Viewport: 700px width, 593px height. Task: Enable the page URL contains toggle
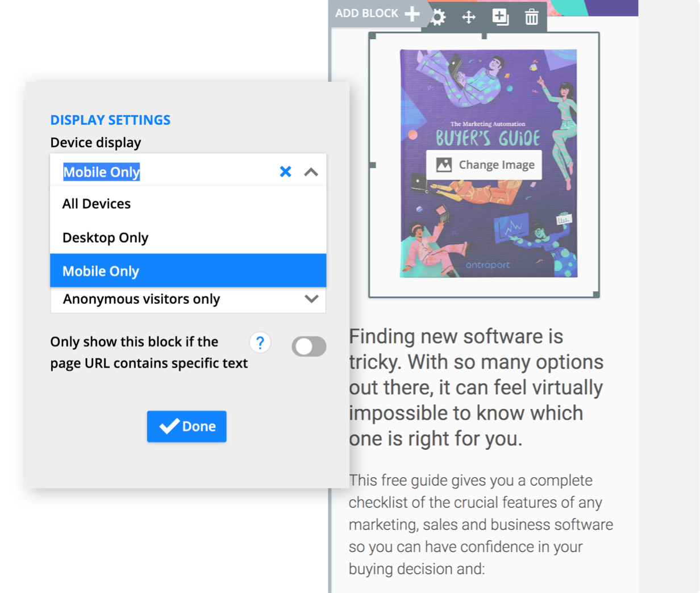[309, 346]
